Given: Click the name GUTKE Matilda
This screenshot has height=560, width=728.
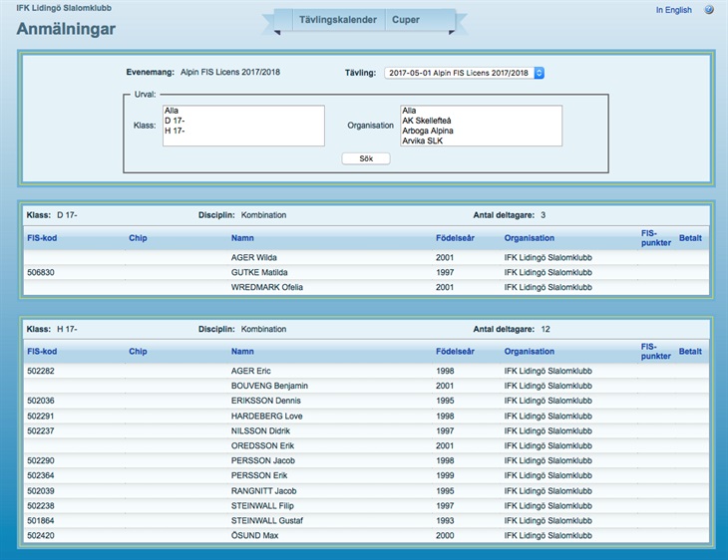Looking at the screenshot, I should click(259, 272).
